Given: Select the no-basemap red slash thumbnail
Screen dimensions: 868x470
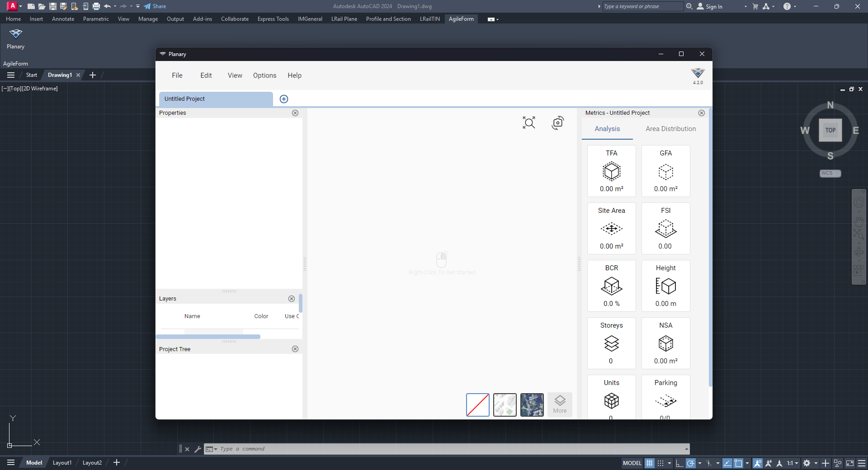Looking at the screenshot, I should click(x=478, y=405).
